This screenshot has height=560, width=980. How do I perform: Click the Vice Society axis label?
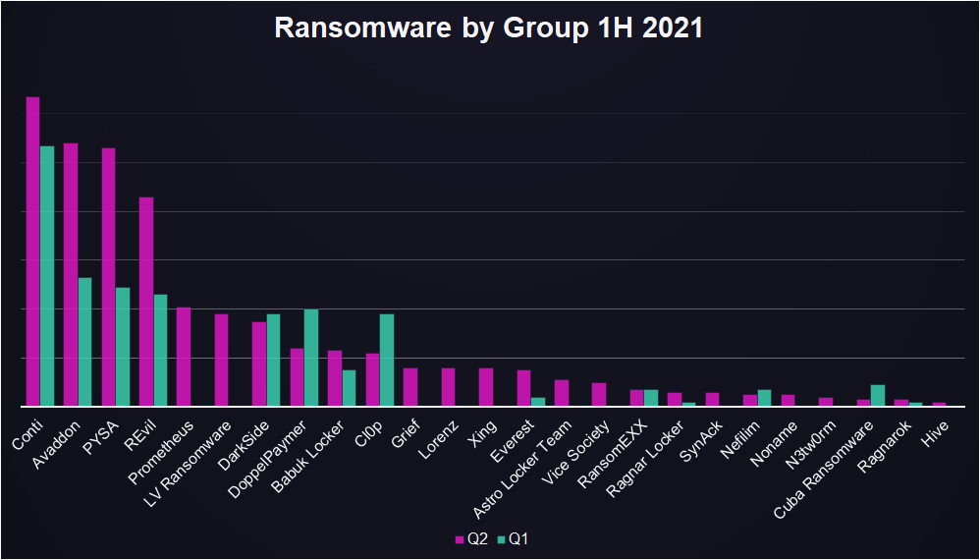575,453
